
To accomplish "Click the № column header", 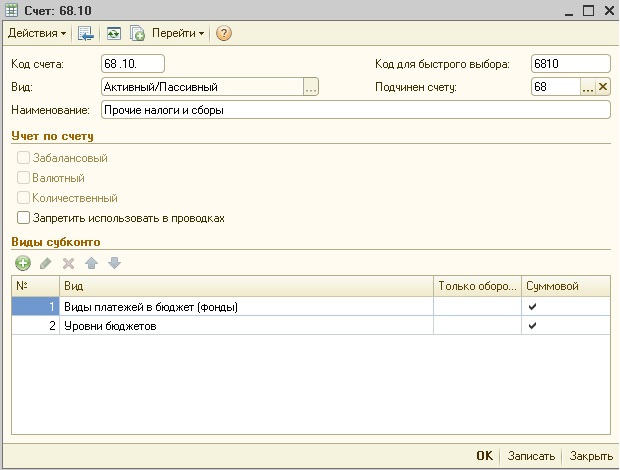I will (36, 286).
